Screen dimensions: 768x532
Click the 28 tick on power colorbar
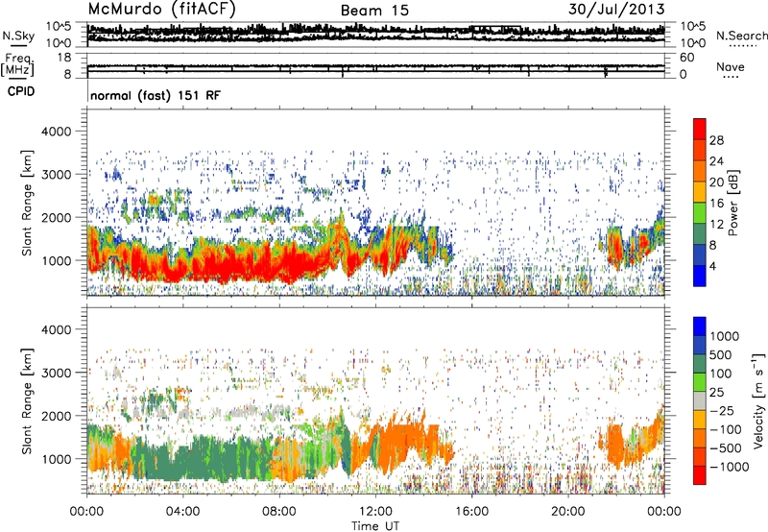pos(716,140)
